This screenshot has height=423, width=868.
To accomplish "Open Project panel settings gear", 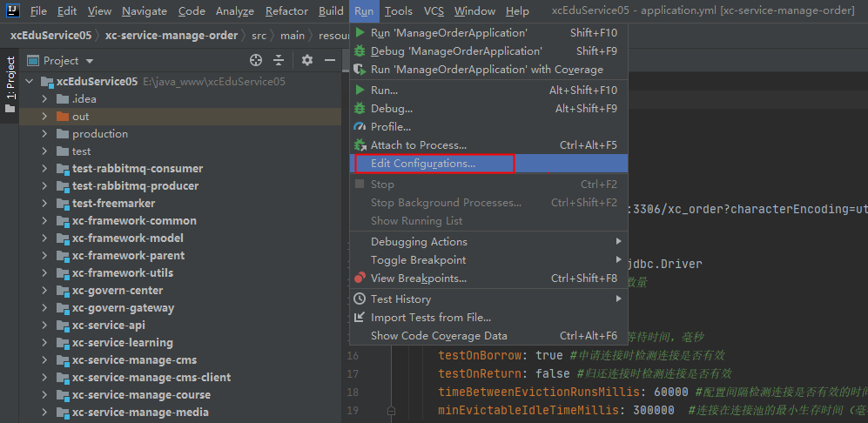I will tap(307, 60).
